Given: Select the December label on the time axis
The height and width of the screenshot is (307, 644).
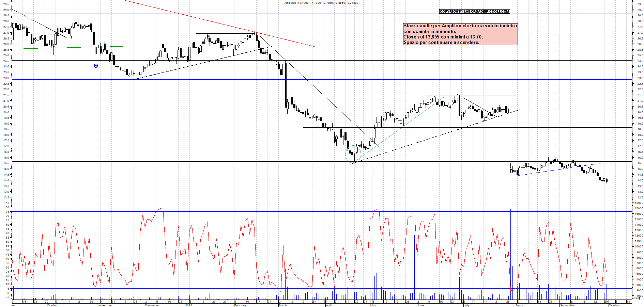Looking at the screenshot, I should (152, 305).
